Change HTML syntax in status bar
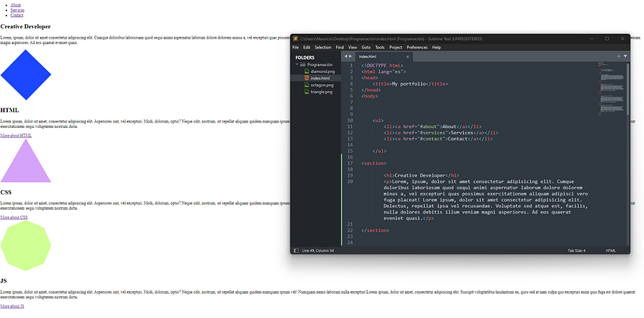The height and width of the screenshot is (318, 644). click(611, 250)
